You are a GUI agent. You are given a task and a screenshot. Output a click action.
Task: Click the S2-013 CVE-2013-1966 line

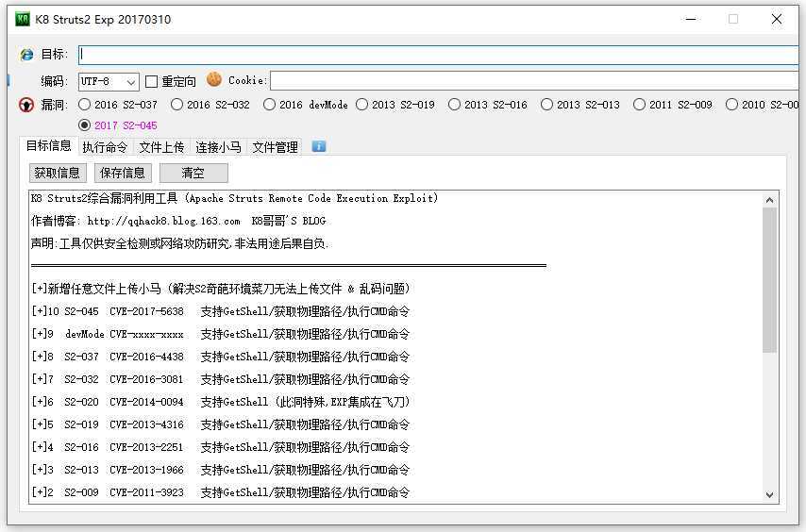[x=221, y=470]
